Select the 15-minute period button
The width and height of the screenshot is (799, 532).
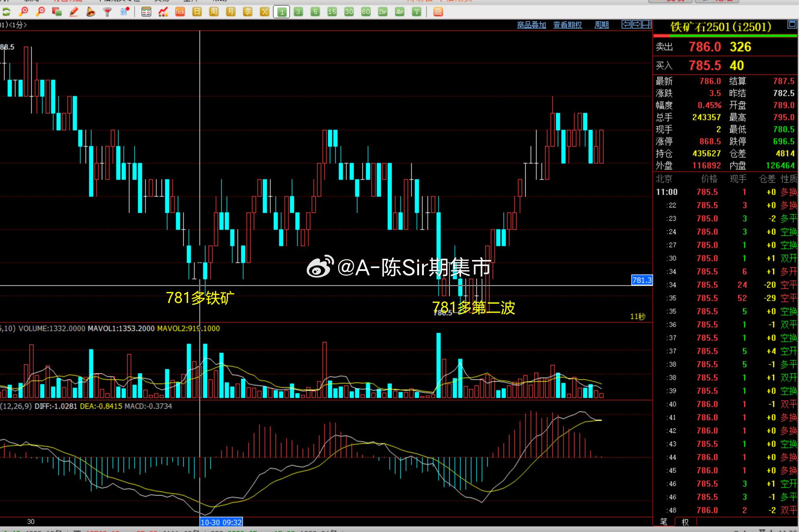(x=332, y=12)
